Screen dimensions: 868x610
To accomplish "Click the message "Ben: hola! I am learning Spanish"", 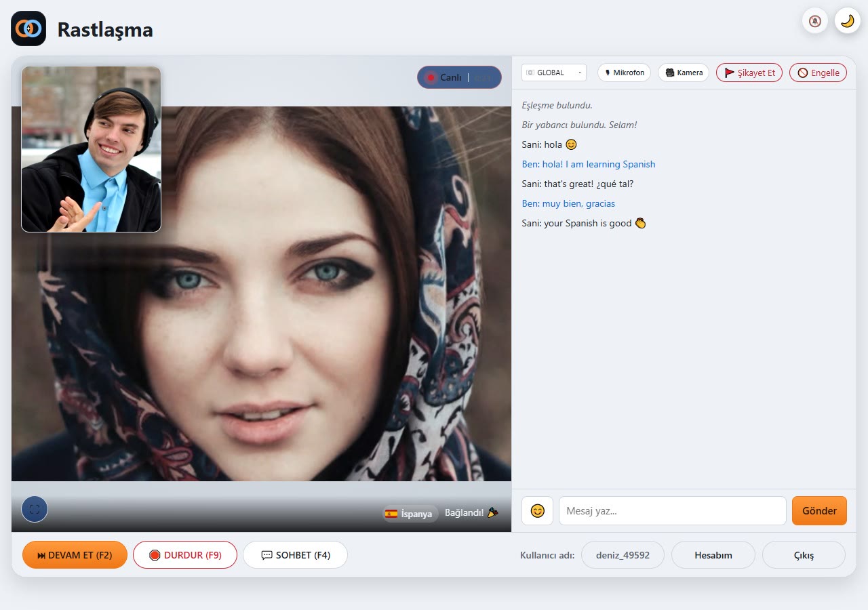I will pos(589,164).
